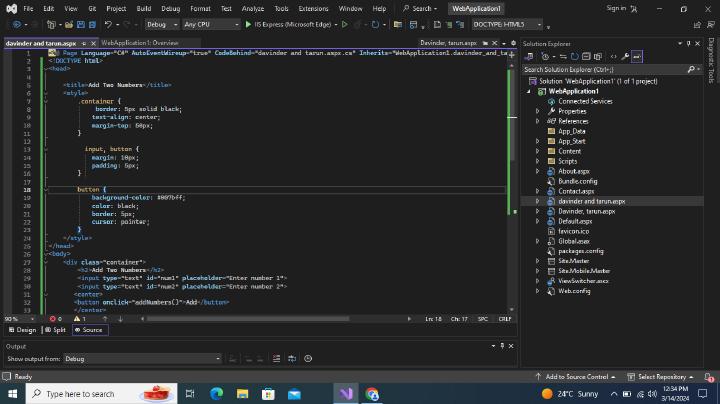This screenshot has width=720, height=404.
Task: Click the Solution Explorer home/switch views icon
Action: 530,56
